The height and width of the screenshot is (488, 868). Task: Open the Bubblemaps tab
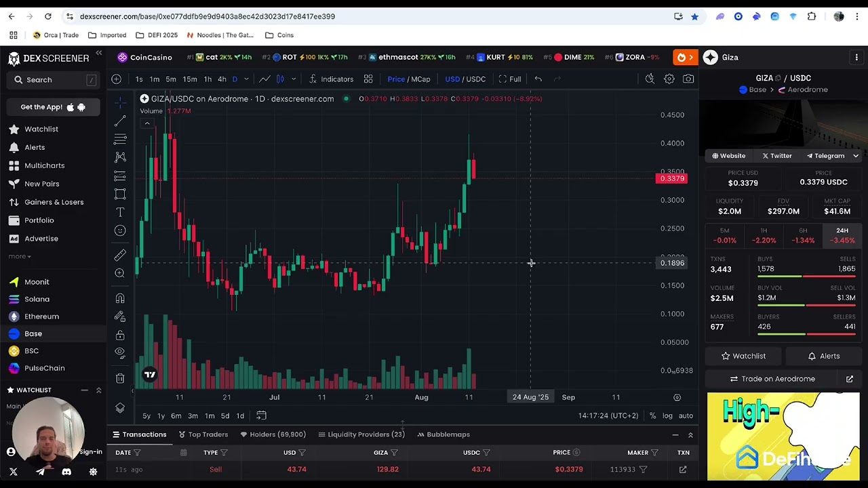coord(443,434)
